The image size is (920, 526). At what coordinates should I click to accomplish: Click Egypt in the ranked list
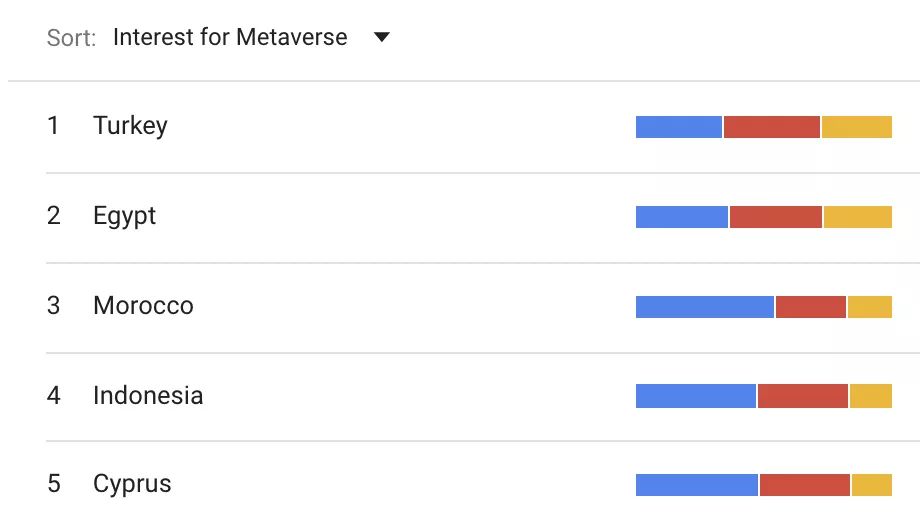(x=124, y=216)
